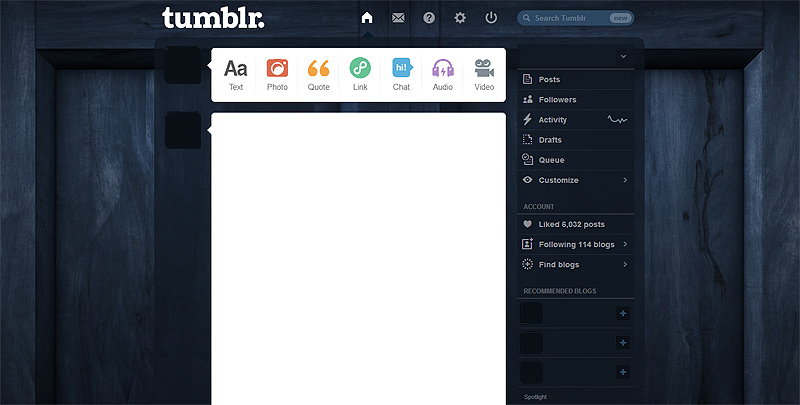Screen dimensions: 800x405
Task: Create a new Audio post
Action: pos(443,74)
